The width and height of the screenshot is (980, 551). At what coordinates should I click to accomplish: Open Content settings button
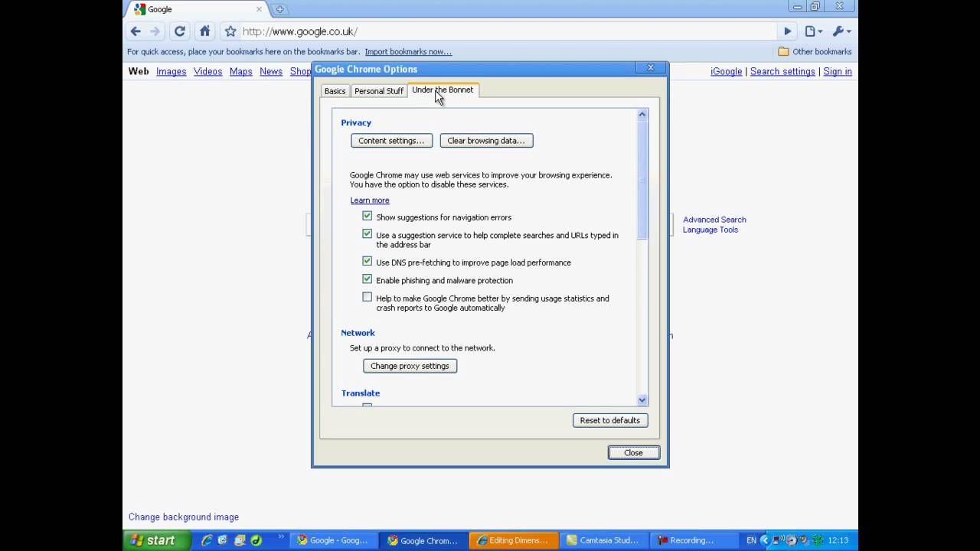coord(391,141)
